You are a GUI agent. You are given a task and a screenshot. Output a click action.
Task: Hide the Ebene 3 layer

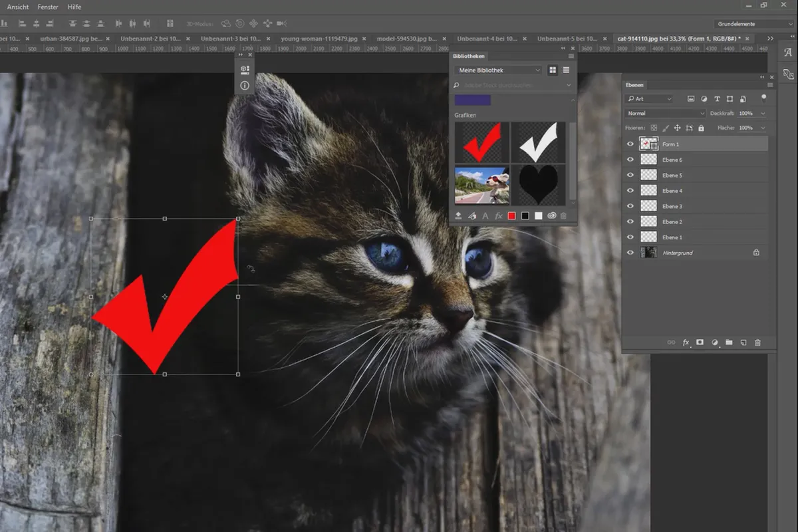(630, 206)
